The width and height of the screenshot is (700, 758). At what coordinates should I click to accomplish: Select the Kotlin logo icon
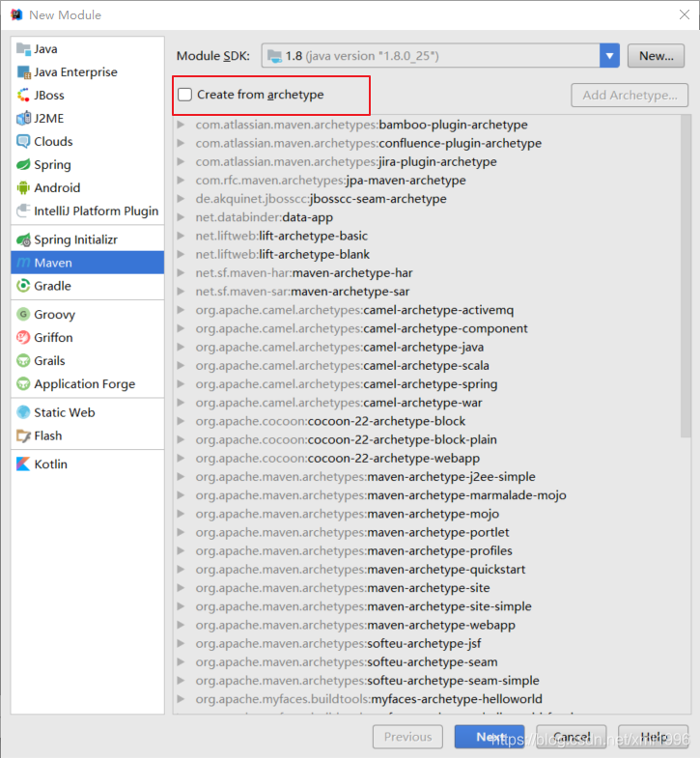23,464
